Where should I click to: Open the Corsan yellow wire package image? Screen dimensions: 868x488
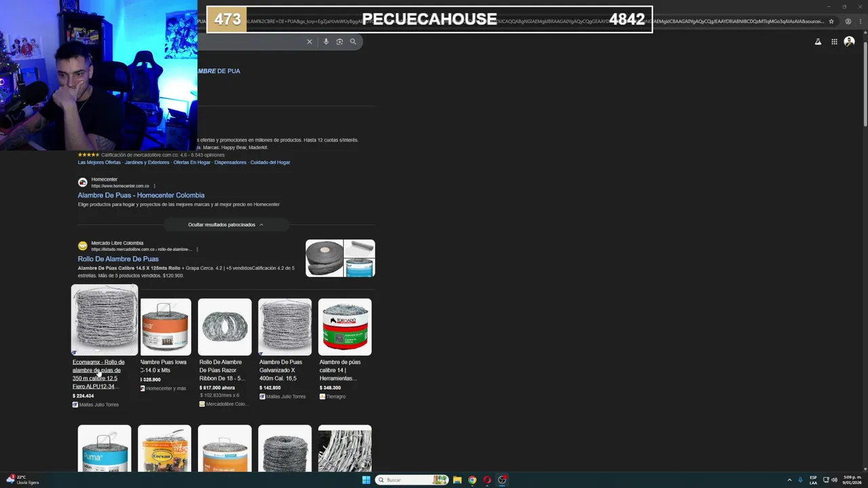pos(164,448)
